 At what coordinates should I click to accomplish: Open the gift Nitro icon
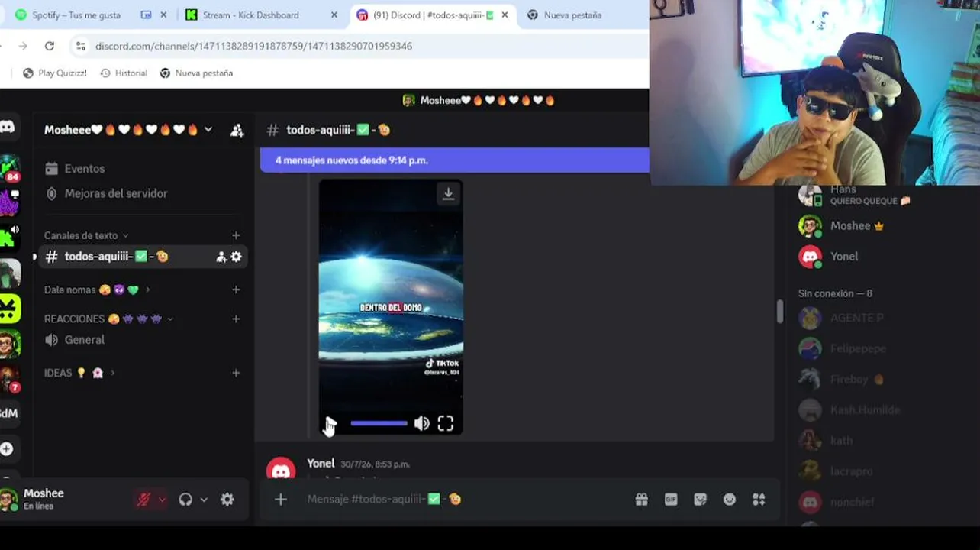pos(642,500)
